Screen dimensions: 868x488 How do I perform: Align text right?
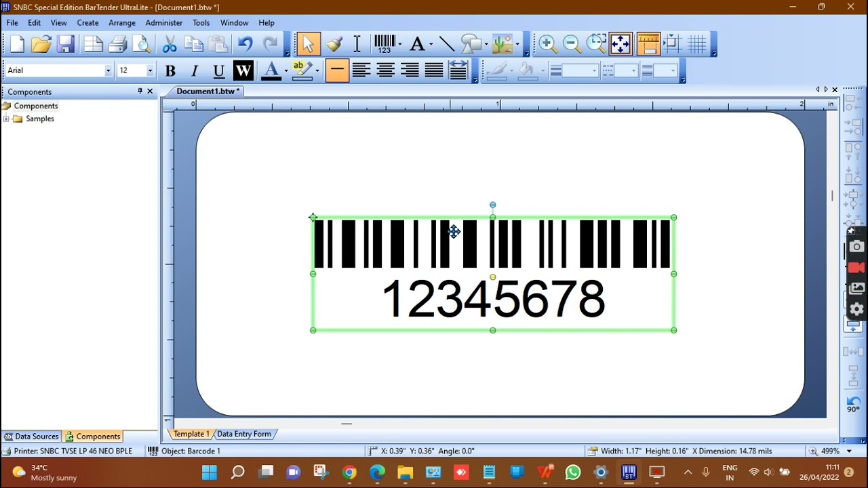[x=410, y=70]
